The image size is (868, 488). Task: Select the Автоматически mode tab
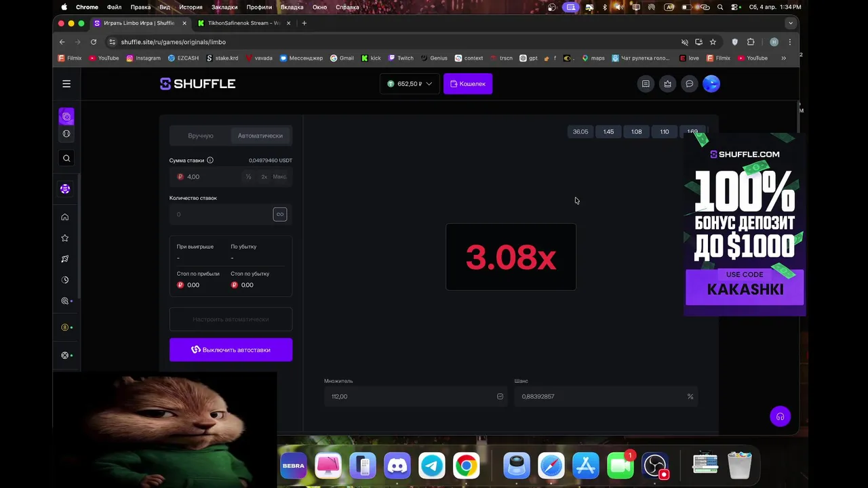(260, 136)
